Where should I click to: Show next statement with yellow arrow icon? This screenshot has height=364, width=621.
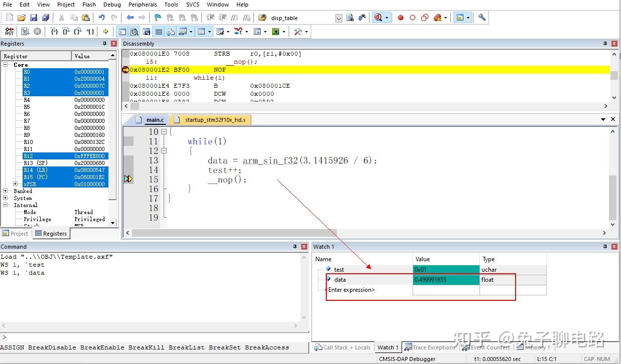click(106, 31)
